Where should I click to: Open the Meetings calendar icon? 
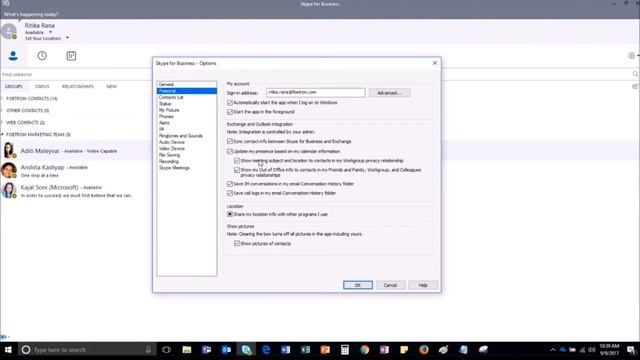tap(71, 56)
